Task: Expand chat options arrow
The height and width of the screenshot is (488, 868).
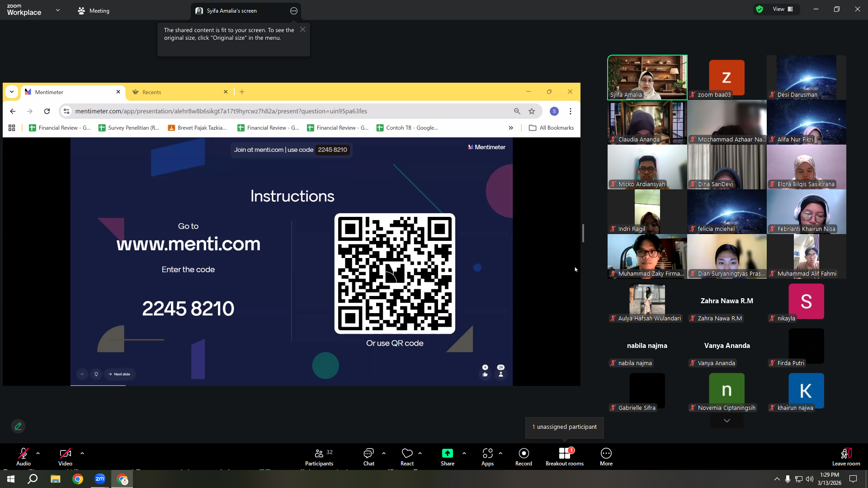Action: point(384,453)
